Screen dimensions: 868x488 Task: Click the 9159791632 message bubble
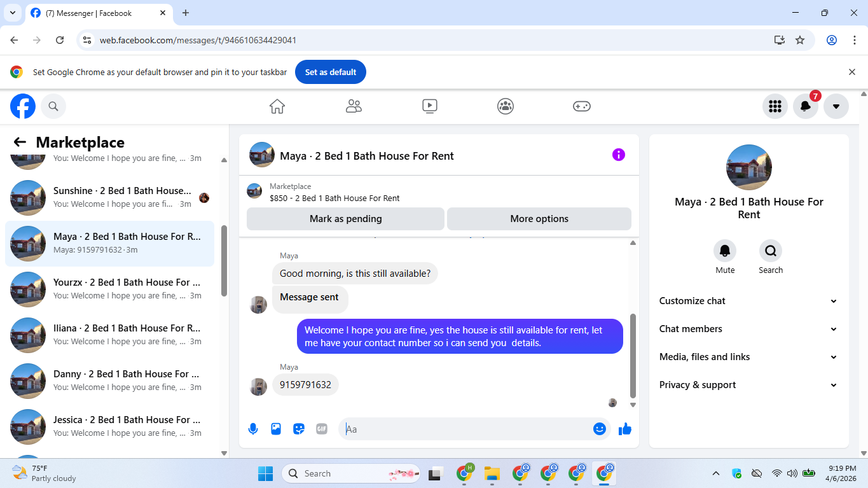tap(305, 385)
